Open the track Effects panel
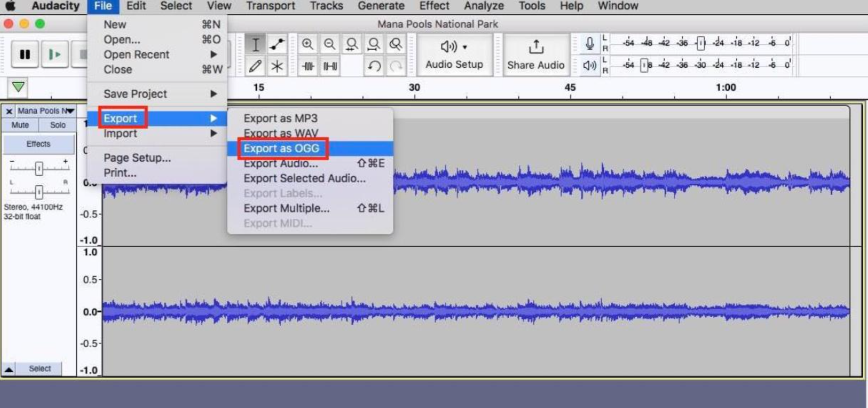This screenshot has width=868, height=408. click(x=39, y=144)
